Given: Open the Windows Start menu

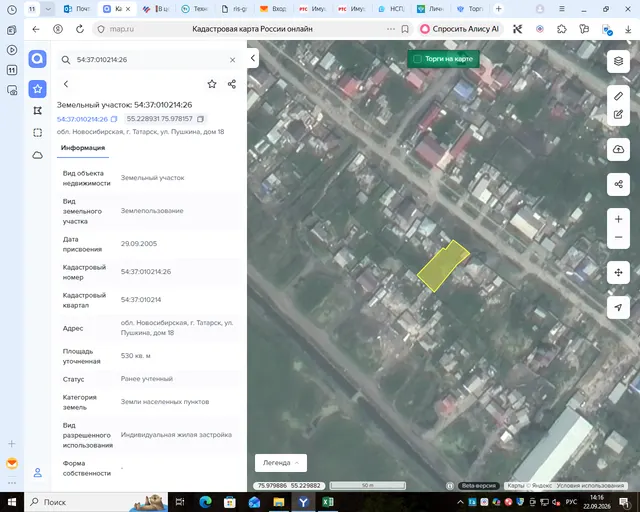Looking at the screenshot, I should [x=12, y=502].
